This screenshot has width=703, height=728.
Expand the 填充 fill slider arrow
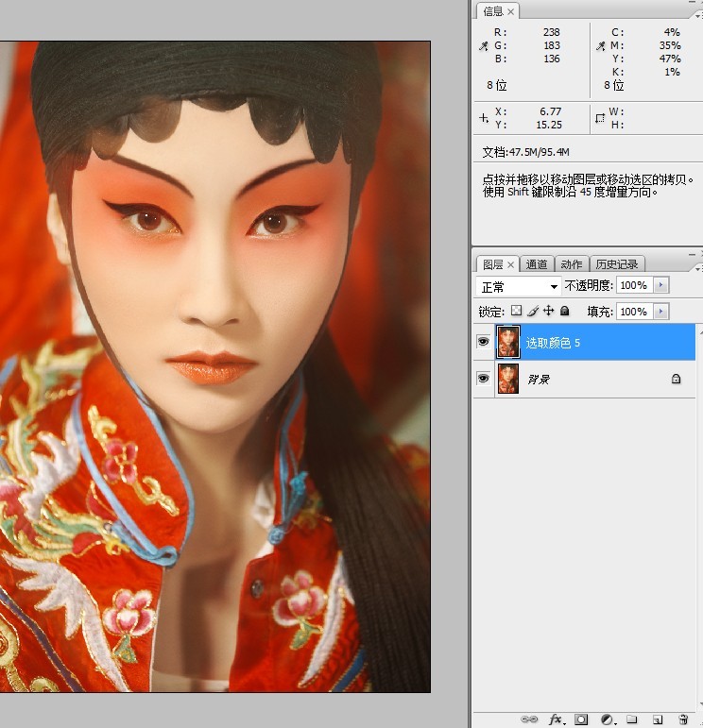(x=660, y=312)
